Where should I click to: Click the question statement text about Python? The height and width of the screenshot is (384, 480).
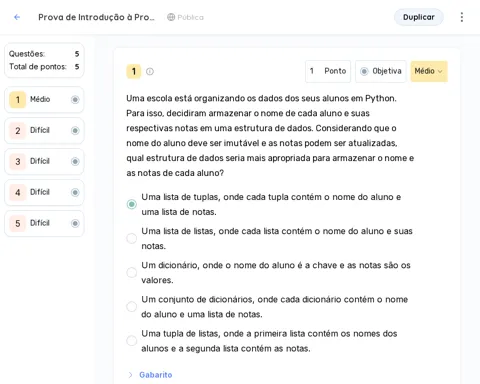[270, 136]
